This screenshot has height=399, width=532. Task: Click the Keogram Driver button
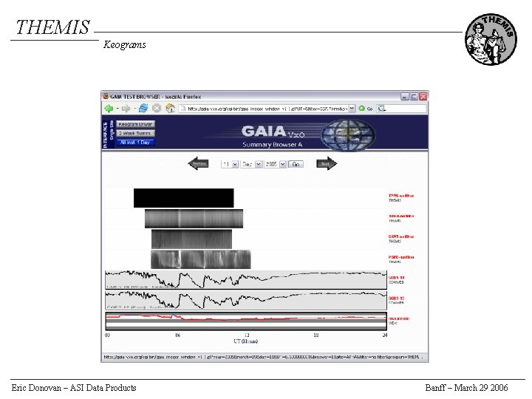tap(135, 124)
